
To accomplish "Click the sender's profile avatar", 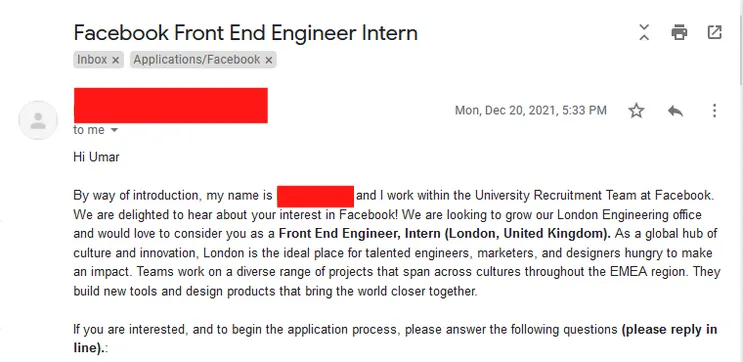I will coord(38,120).
